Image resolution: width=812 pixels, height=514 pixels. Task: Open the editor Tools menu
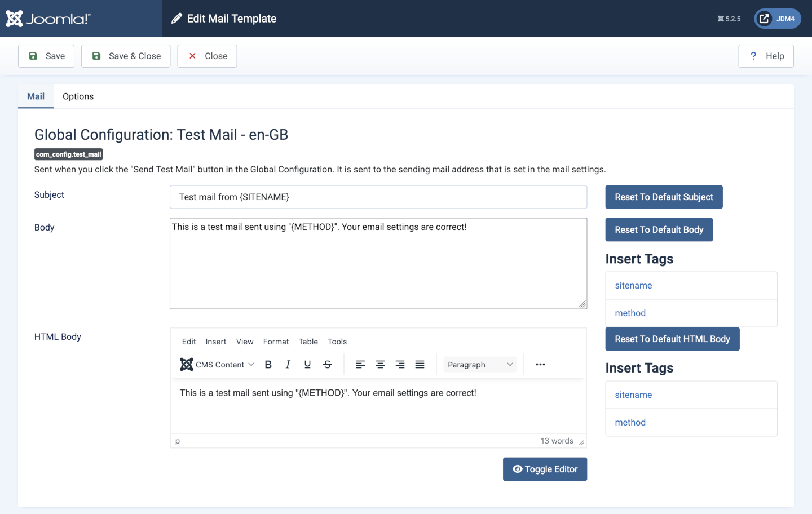coord(337,342)
